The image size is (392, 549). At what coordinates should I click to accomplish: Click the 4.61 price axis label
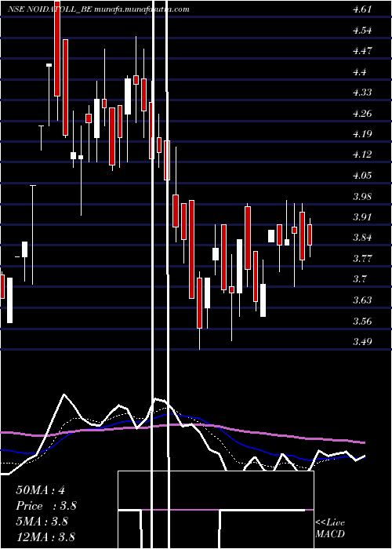coord(362,9)
